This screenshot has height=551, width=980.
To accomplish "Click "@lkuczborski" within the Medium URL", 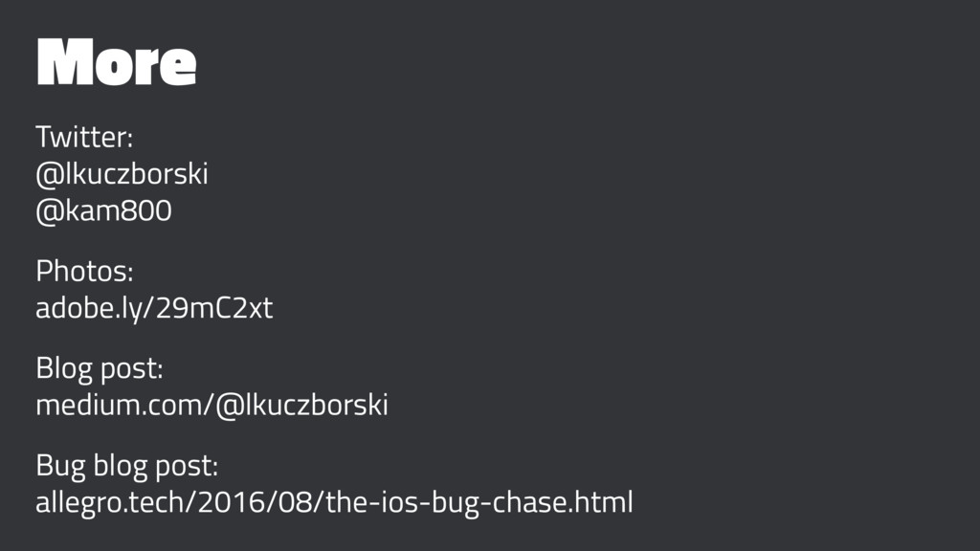I will coord(301,405).
